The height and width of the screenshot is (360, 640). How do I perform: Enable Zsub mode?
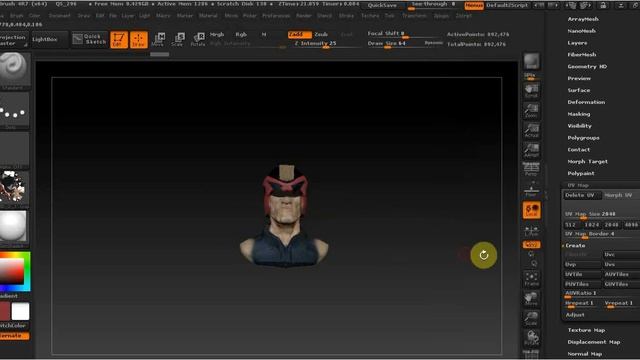coord(321,34)
